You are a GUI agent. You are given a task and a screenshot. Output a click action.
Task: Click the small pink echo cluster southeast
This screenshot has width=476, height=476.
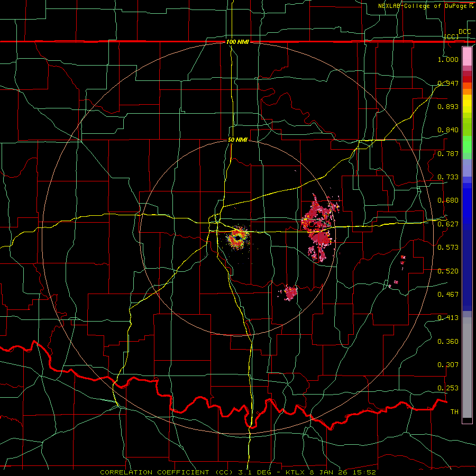[x=289, y=292]
